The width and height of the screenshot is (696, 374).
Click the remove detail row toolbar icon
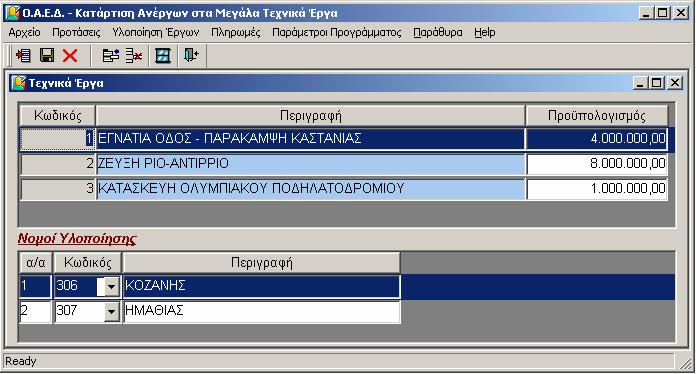click(x=134, y=56)
